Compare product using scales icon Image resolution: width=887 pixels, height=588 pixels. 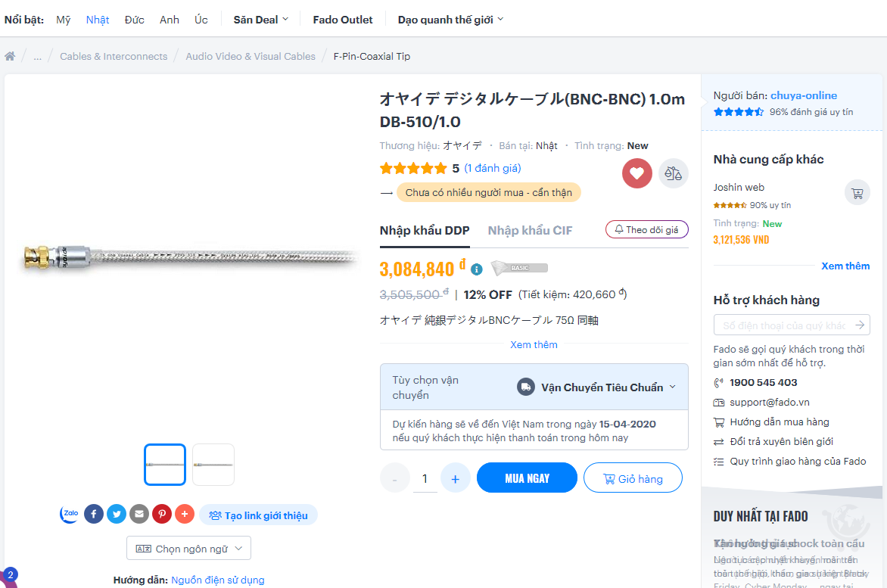tap(673, 173)
